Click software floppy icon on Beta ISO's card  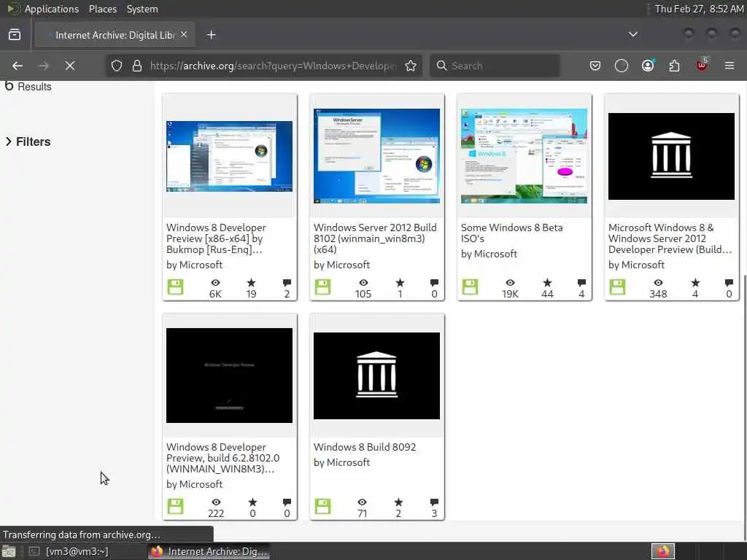tap(470, 287)
